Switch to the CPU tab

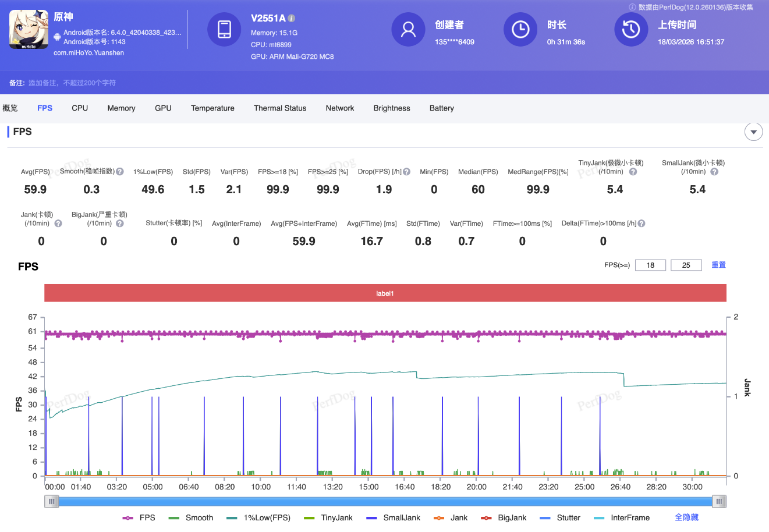click(x=79, y=108)
